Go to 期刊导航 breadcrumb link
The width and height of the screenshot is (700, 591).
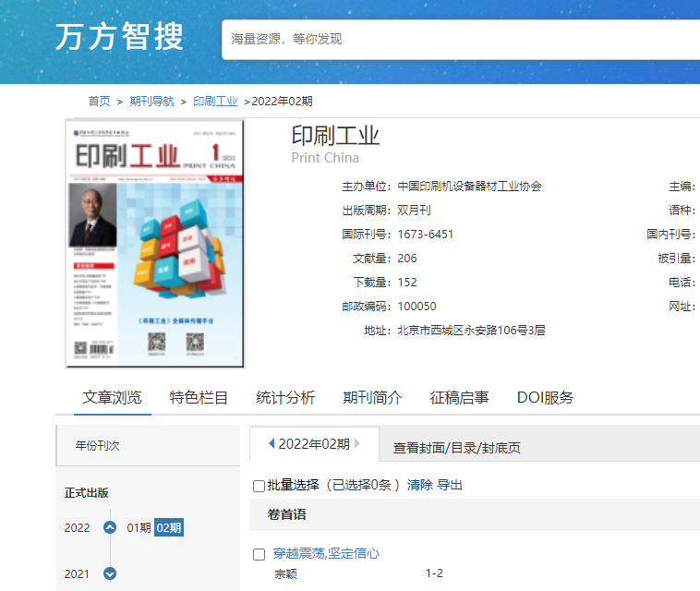151,102
